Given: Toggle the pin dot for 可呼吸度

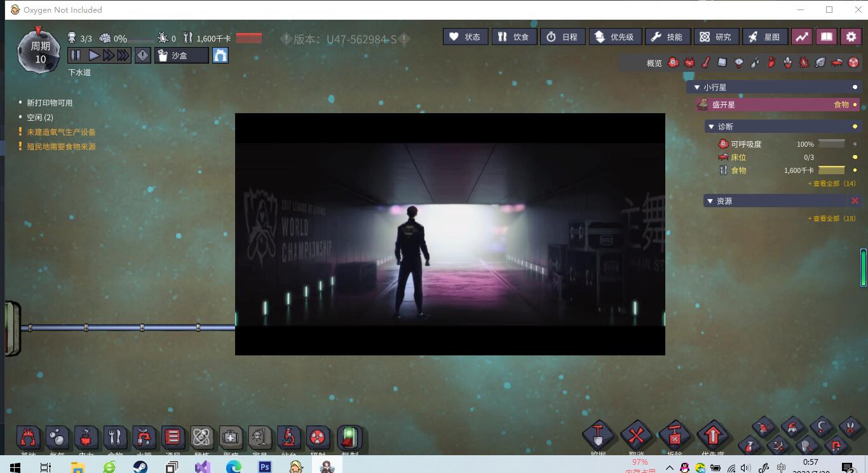Looking at the screenshot, I should (855, 144).
